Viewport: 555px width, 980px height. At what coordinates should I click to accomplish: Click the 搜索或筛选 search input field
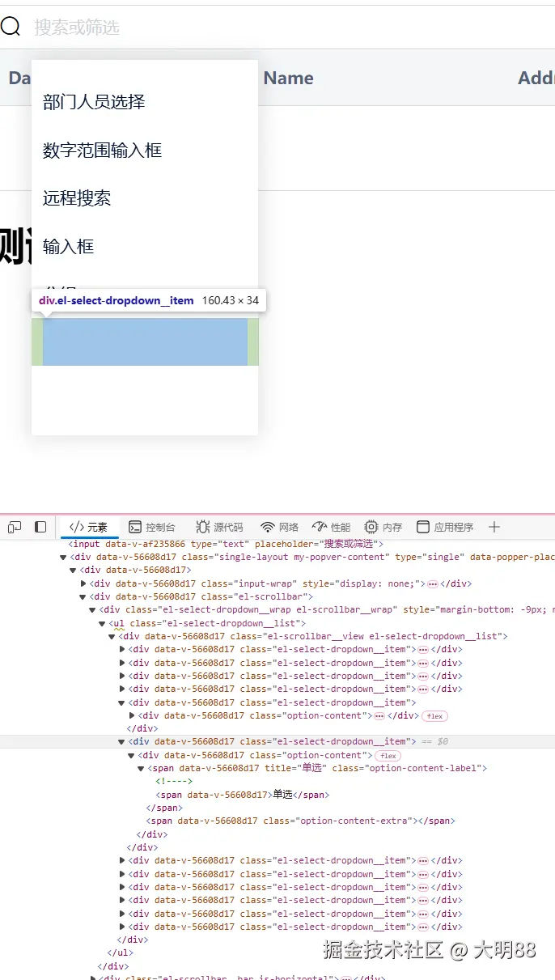click(x=243, y=28)
